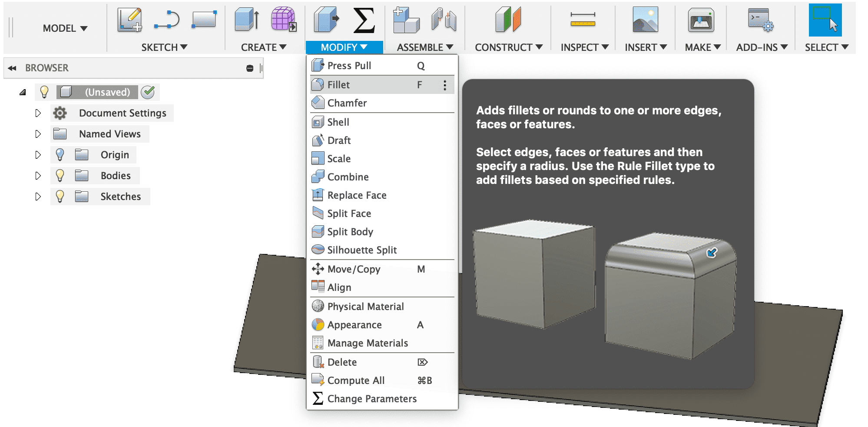Viewport: 868px width, 427px height.
Task: Open the CREATE dropdown menu
Action: (x=264, y=47)
